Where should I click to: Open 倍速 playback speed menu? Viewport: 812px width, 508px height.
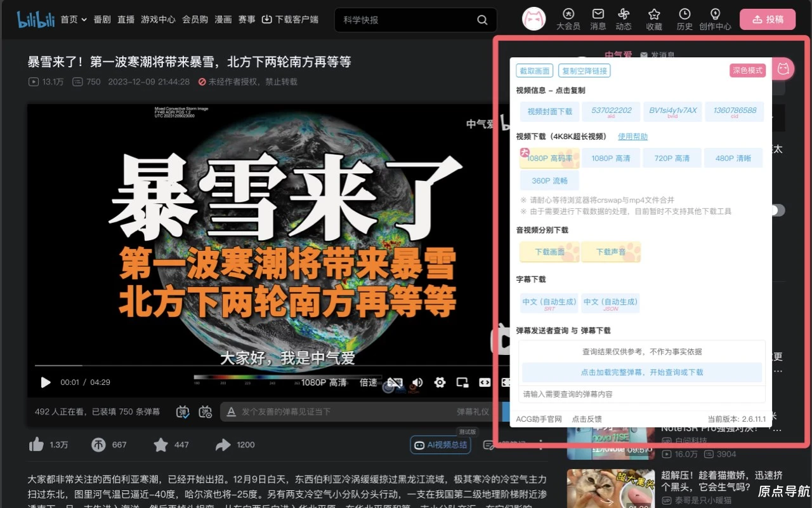point(369,382)
